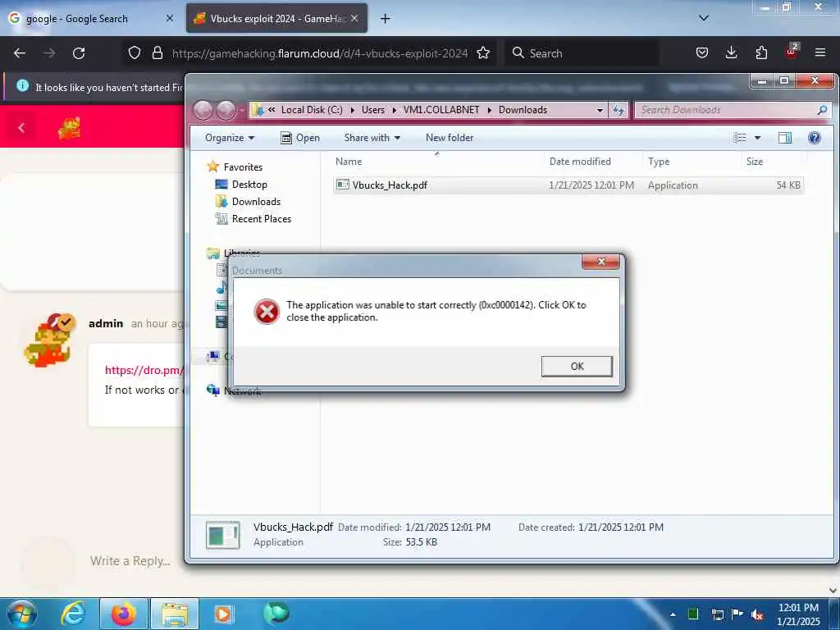This screenshot has width=840, height=630.
Task: Reload the page in Firefox
Action: point(79,53)
